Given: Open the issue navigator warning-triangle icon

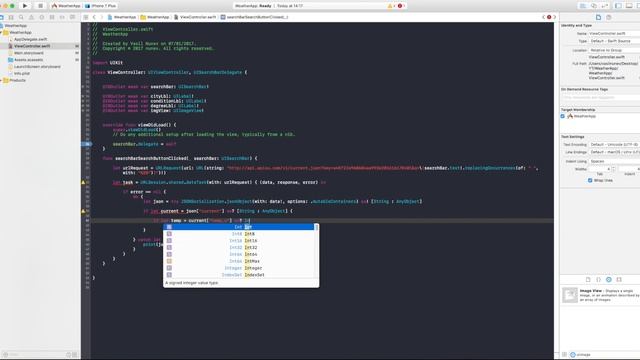Looking at the screenshot, I should (x=31, y=17).
